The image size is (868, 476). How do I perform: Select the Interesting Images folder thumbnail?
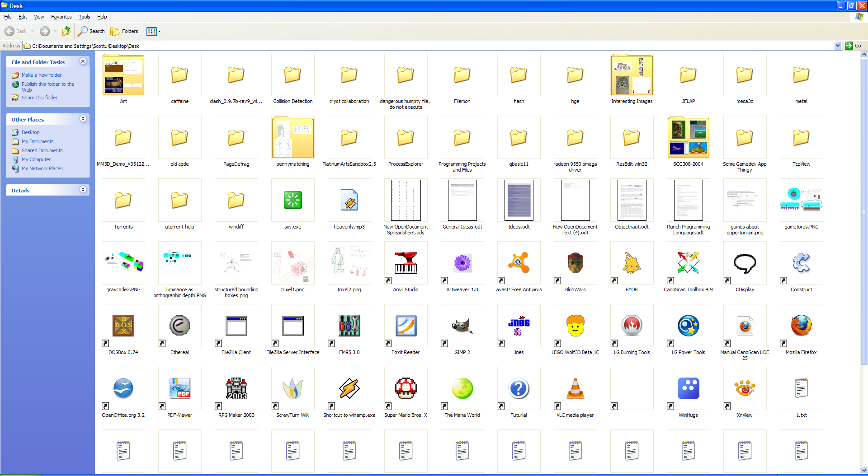coord(632,75)
